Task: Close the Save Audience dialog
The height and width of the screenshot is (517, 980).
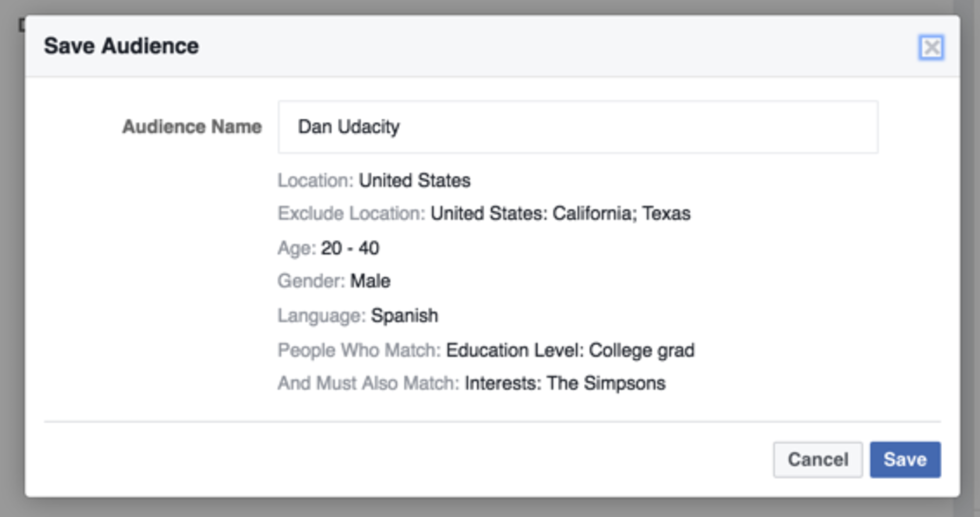Action: point(930,47)
